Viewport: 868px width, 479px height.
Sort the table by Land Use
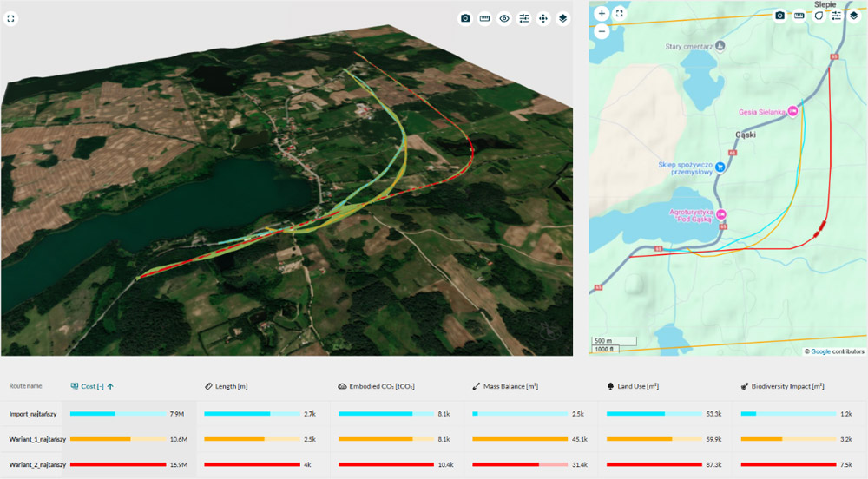pyautogui.click(x=633, y=386)
